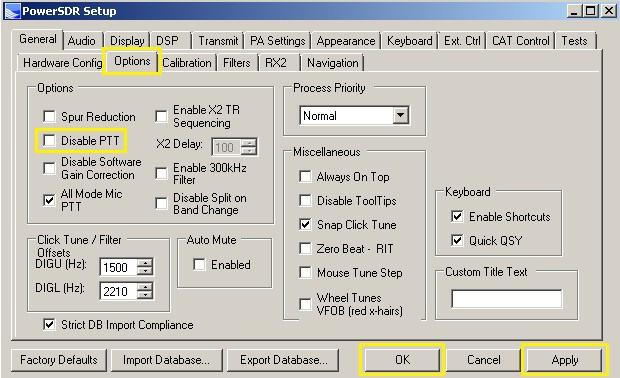The width and height of the screenshot is (620, 378).
Task: Close the PowerSDR Setup window
Action: click(x=608, y=11)
